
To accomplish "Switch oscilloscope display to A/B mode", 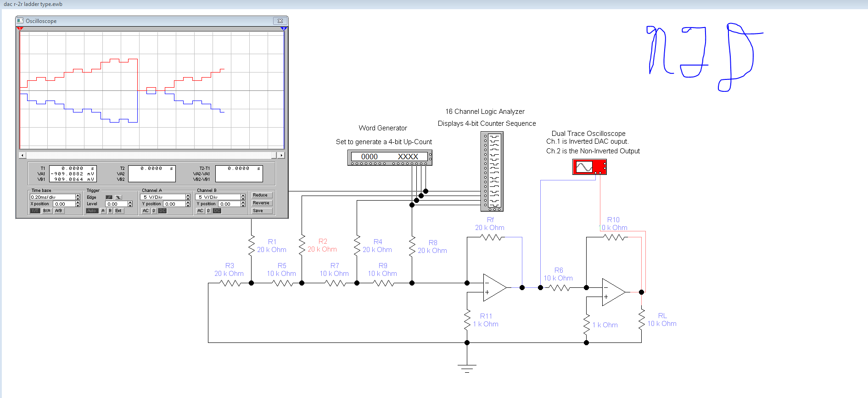I will [59, 211].
